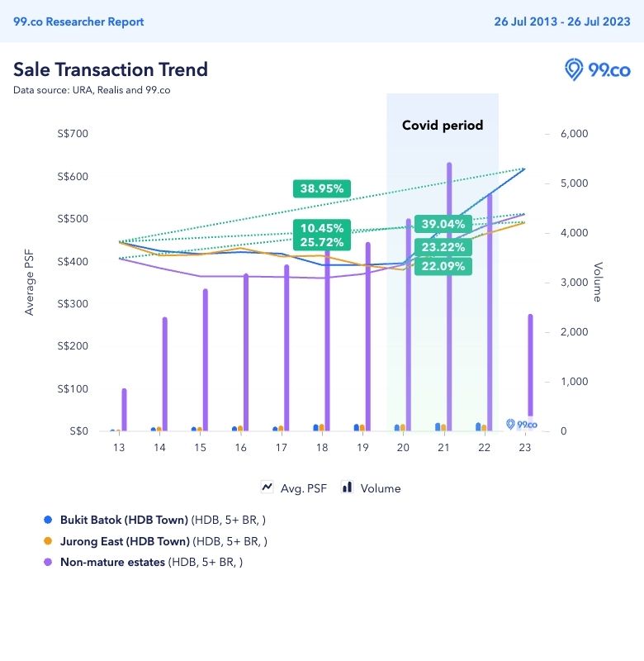
Task: Click the Avg. PSF line chart icon
Action: [267, 487]
